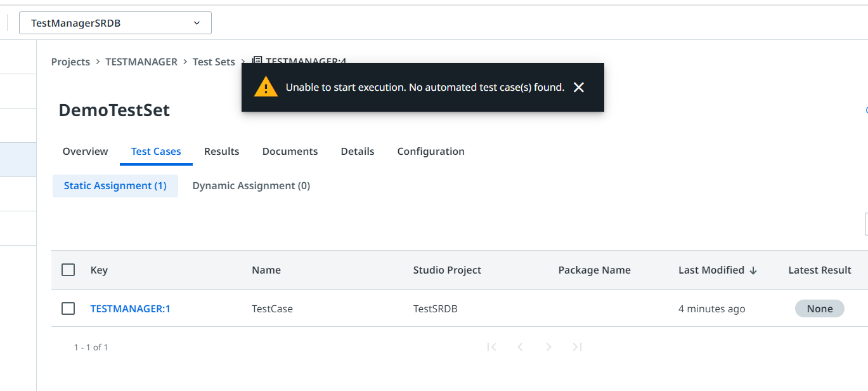Screen dimensions: 868x391
Task: Go to the first page of results
Action: click(x=491, y=347)
